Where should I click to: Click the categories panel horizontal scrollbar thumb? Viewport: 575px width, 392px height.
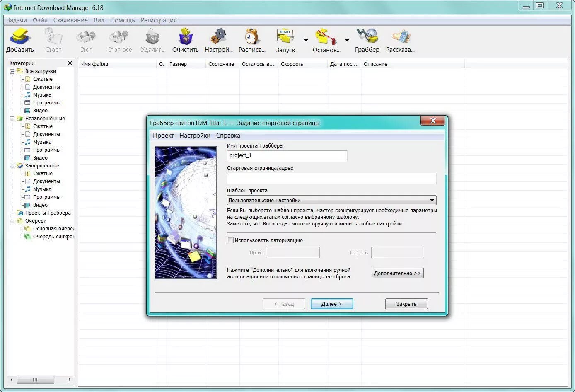point(35,380)
